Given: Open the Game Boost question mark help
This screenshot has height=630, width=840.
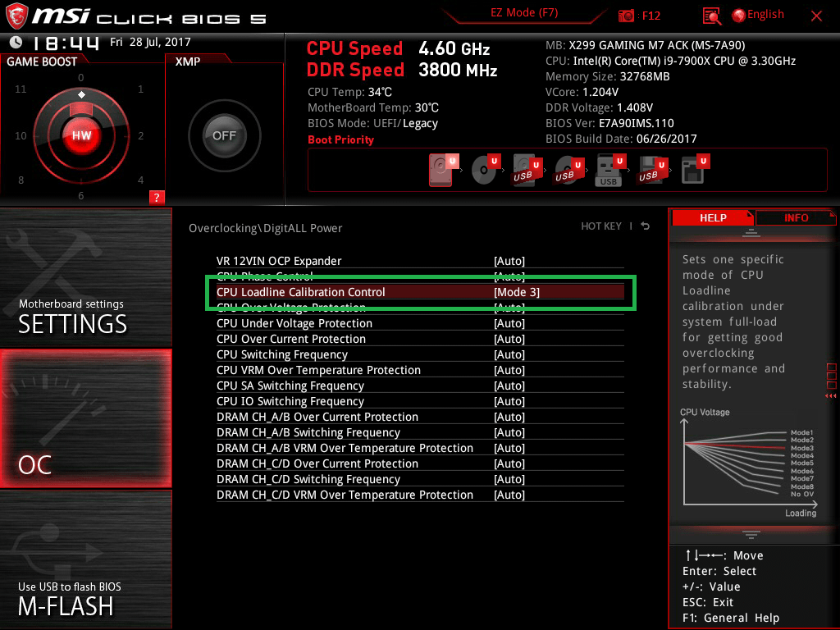Looking at the screenshot, I should point(157,197).
